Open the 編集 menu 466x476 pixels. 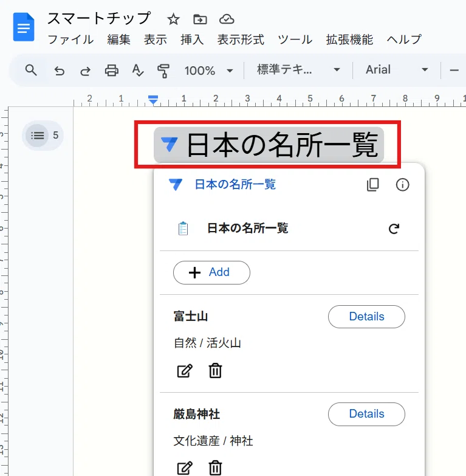pos(118,40)
